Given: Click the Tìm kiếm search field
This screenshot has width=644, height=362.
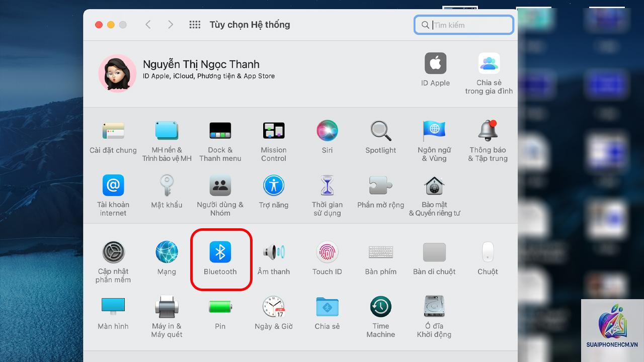Looking at the screenshot, I should point(464,25).
